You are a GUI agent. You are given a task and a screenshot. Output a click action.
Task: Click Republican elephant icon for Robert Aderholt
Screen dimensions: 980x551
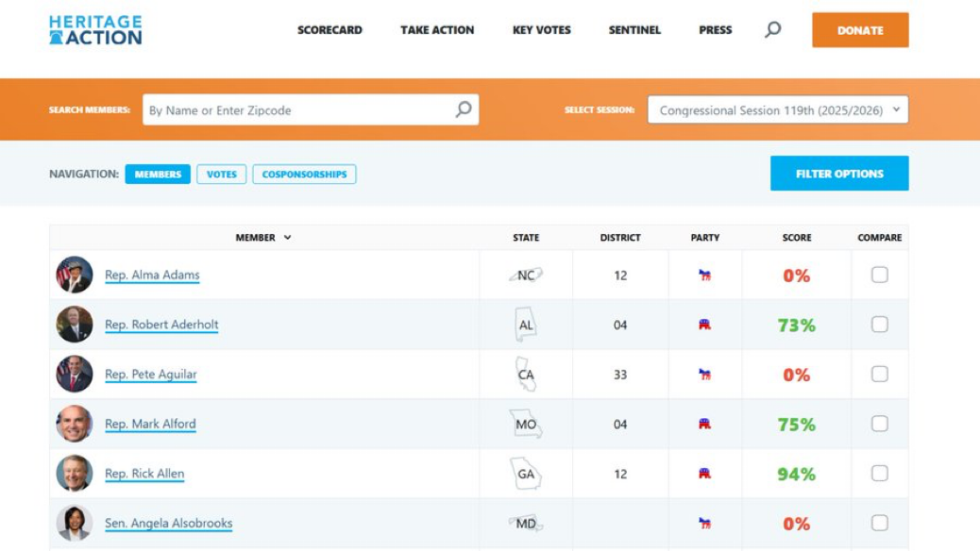pyautogui.click(x=705, y=325)
